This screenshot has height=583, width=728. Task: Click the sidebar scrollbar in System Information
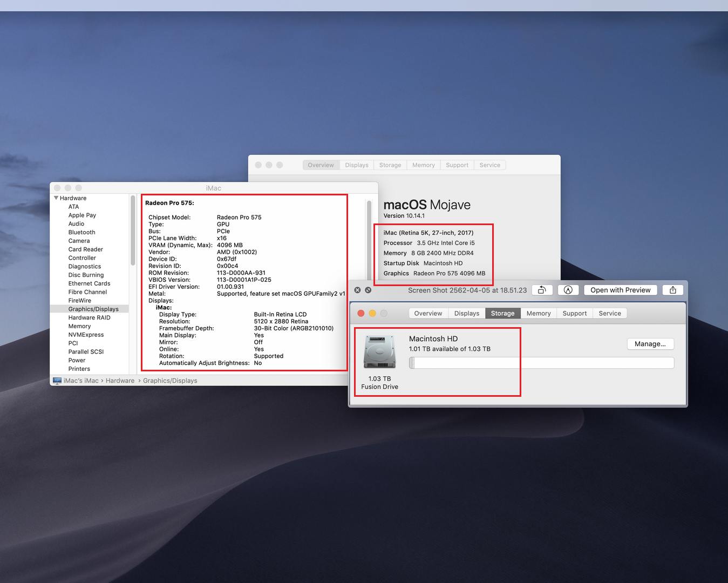pyautogui.click(x=133, y=231)
